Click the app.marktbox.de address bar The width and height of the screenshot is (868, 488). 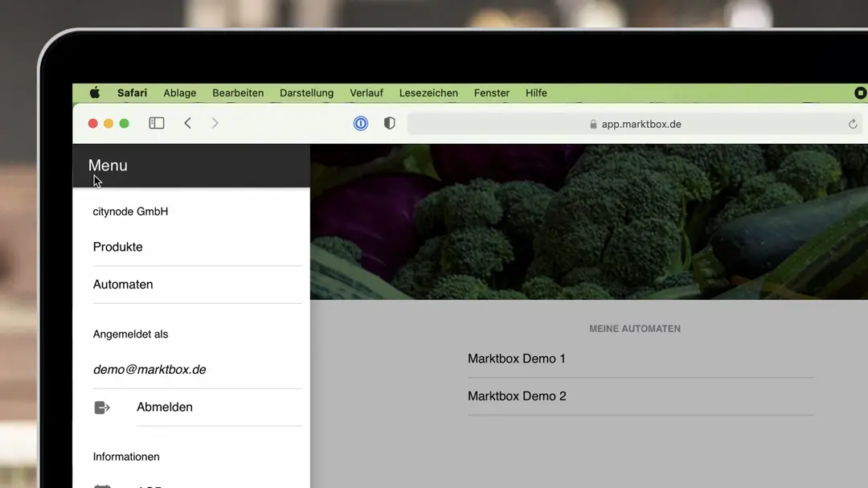point(635,124)
